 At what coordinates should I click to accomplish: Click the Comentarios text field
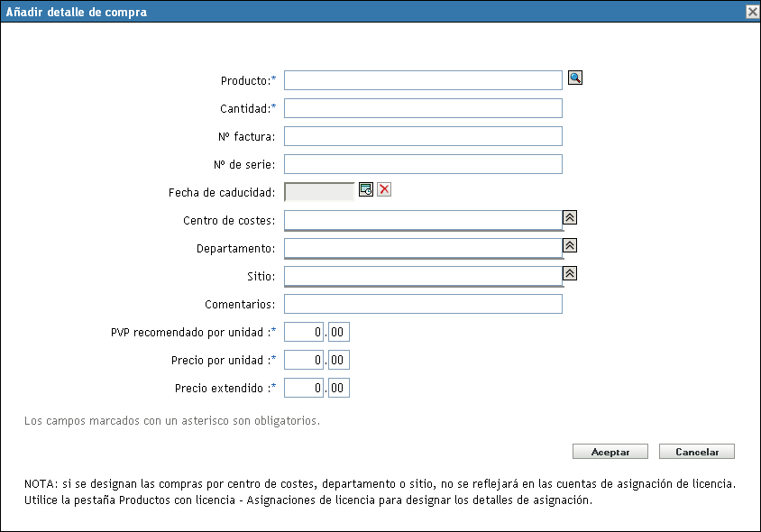(423, 304)
